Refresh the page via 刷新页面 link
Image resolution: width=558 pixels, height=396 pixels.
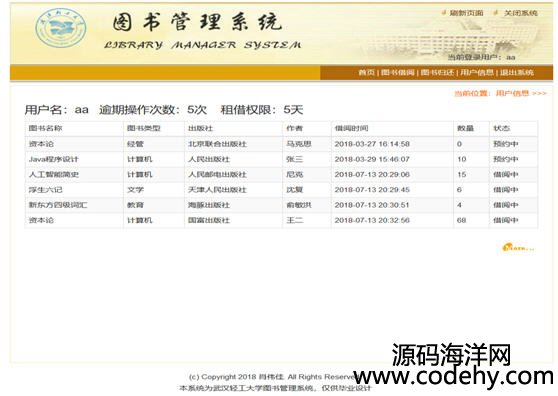click(467, 13)
